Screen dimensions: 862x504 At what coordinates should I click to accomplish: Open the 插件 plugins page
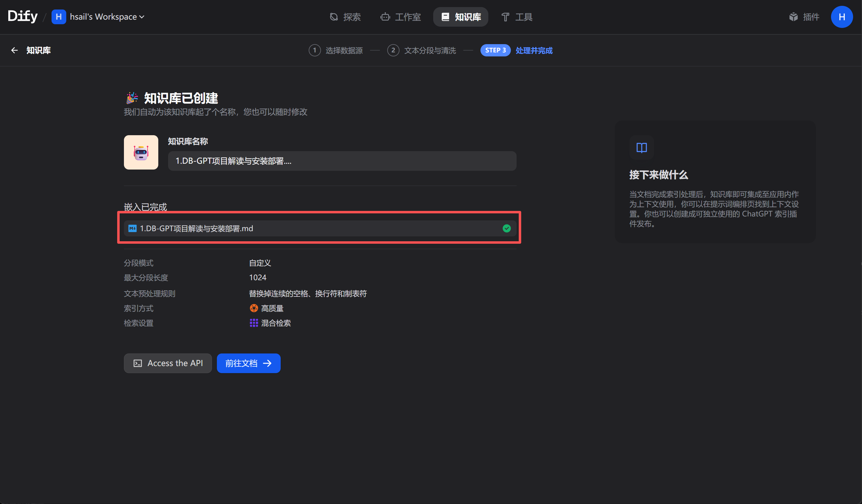804,17
